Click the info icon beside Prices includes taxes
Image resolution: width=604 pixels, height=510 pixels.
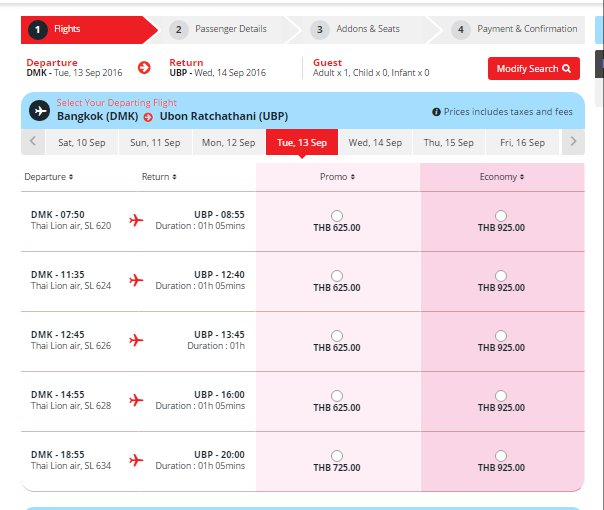(x=436, y=112)
